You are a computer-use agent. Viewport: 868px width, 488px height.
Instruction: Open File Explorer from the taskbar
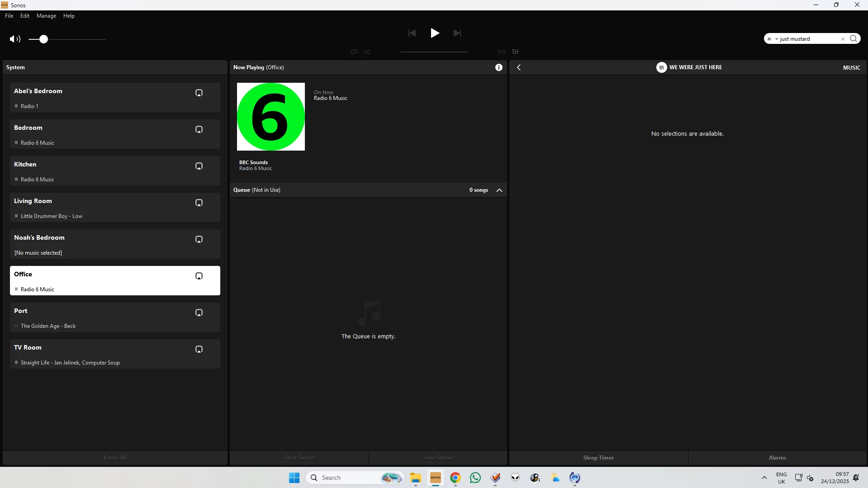415,478
